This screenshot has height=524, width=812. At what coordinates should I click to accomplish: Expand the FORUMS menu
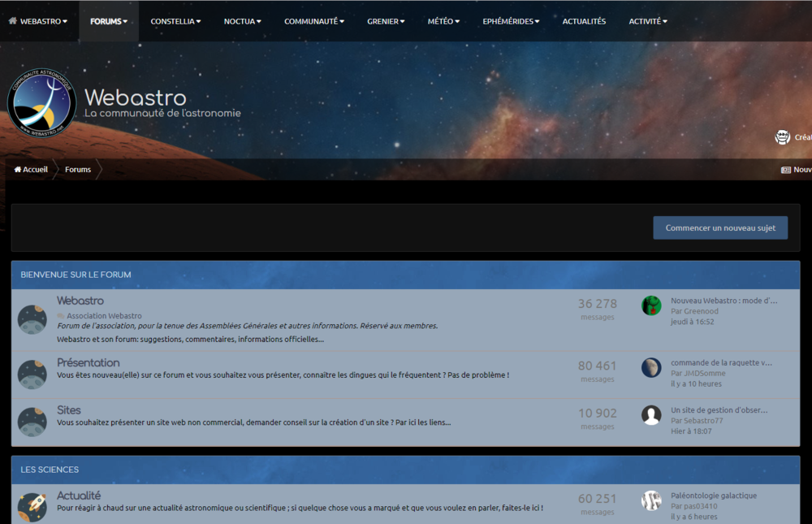coord(109,21)
